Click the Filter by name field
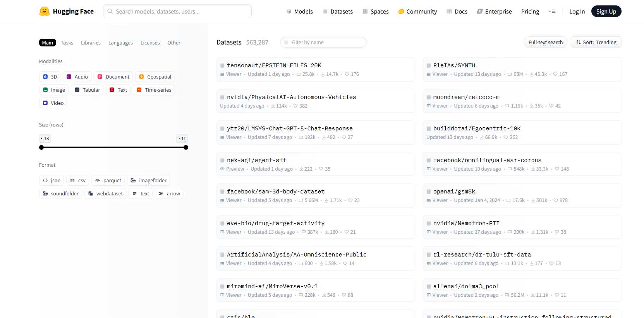The width and height of the screenshot is (644, 318). (323, 42)
